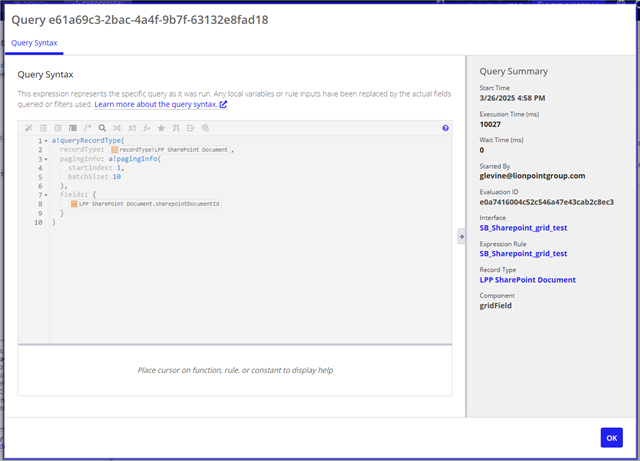
Task: Open the LPP SharePoint Document record type link
Action: [528, 280]
